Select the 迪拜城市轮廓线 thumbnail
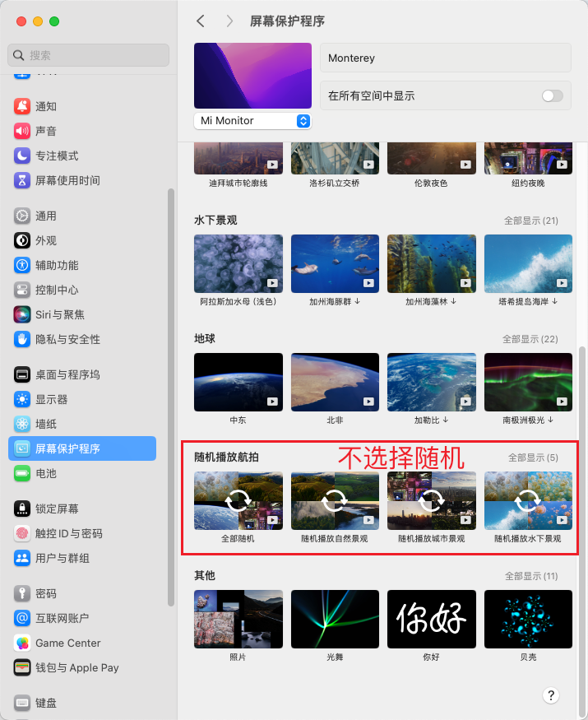588x720 pixels. (x=238, y=159)
